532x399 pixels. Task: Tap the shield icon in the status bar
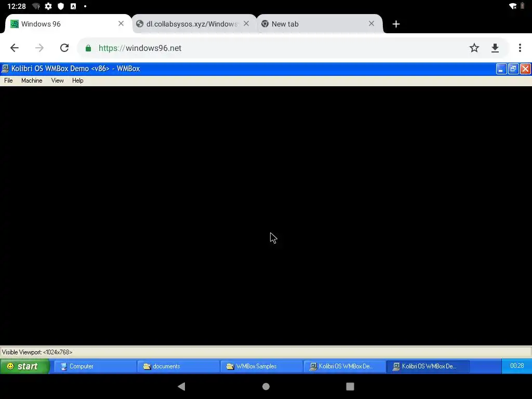coord(61,6)
